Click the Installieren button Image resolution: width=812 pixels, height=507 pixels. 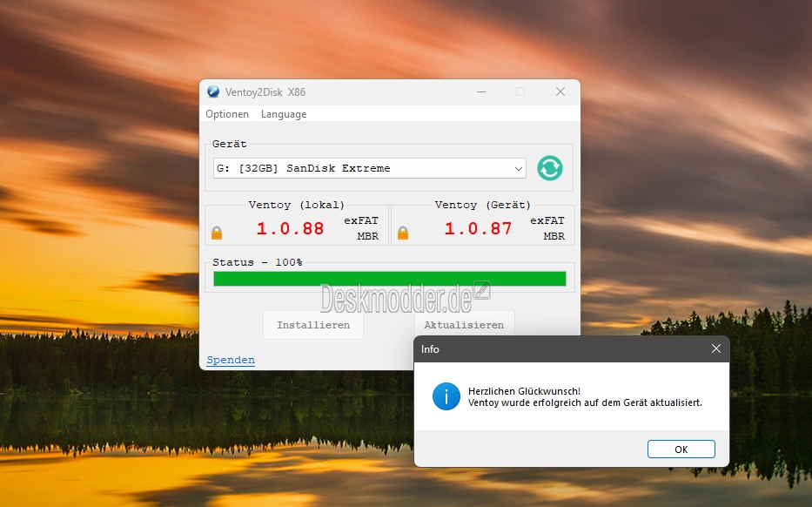click(x=313, y=325)
